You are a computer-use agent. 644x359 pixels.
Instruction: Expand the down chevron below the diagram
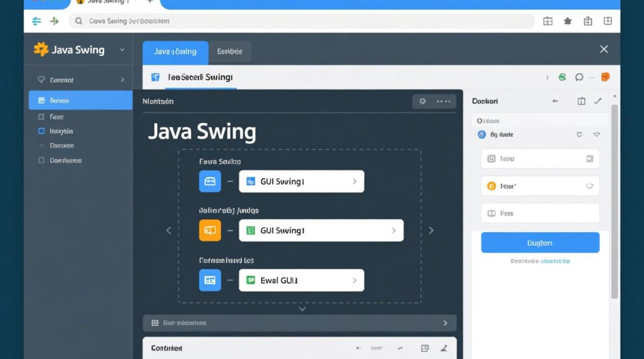[x=302, y=309]
